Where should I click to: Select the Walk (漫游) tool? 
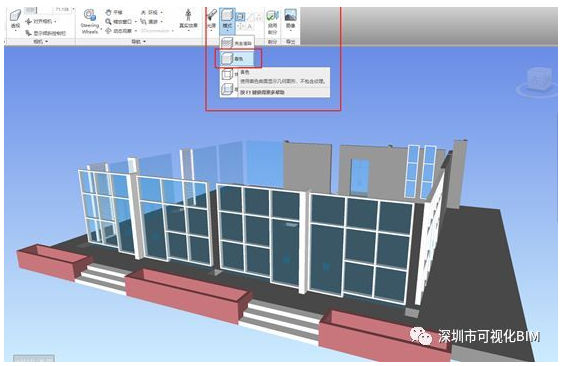[x=149, y=22]
